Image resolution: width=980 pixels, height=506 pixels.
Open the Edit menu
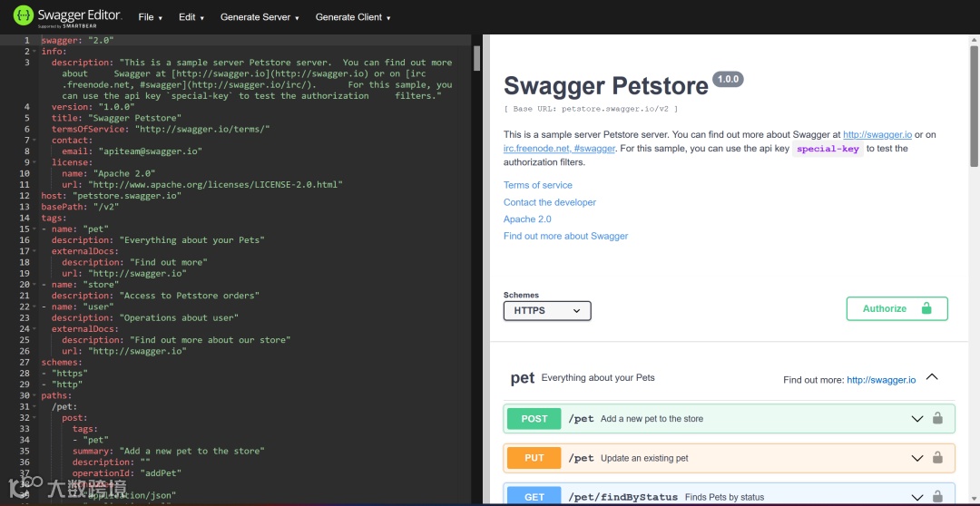pyautogui.click(x=191, y=17)
